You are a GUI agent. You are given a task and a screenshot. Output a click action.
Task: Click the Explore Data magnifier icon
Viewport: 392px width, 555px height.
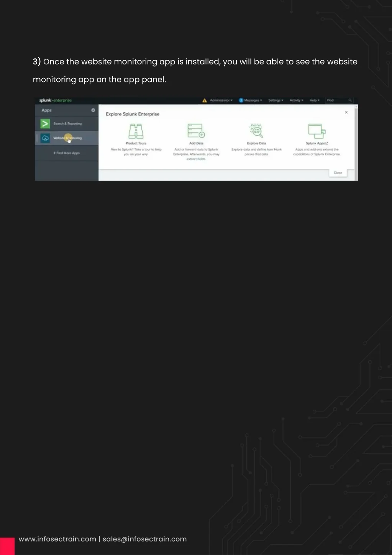[x=256, y=131]
